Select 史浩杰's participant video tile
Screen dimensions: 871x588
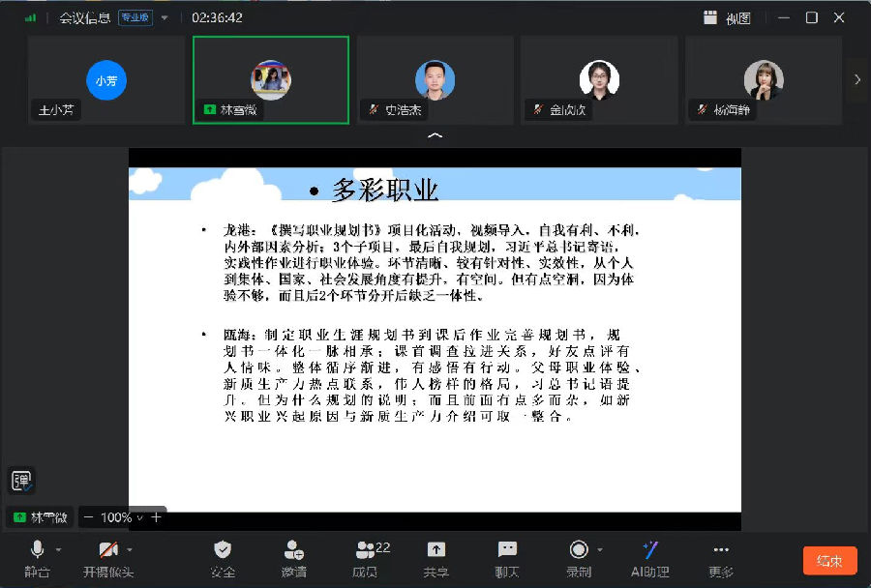click(435, 80)
